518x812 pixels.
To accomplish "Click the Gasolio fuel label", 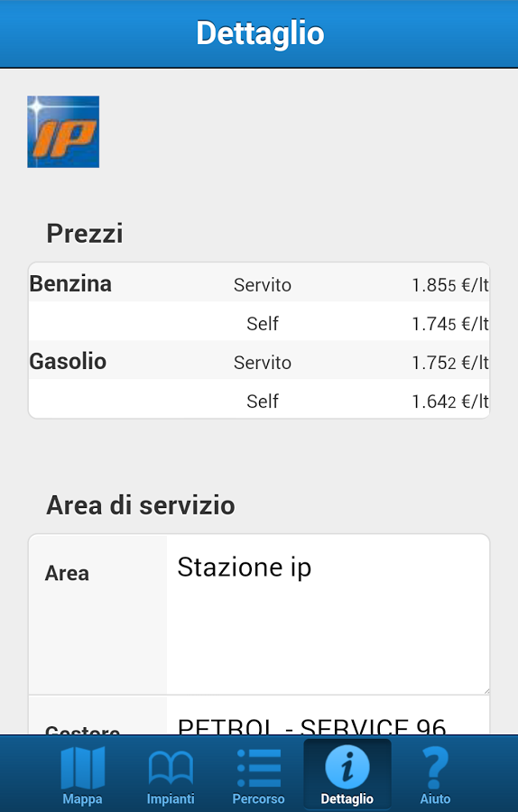I will coord(68,362).
